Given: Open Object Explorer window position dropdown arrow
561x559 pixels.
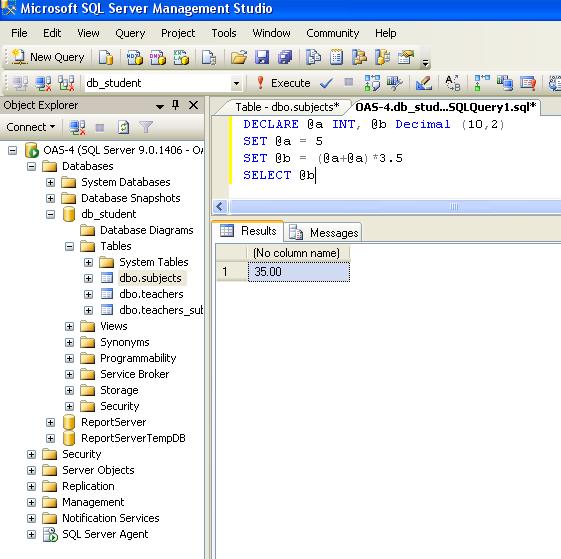Looking at the screenshot, I should 160,106.
